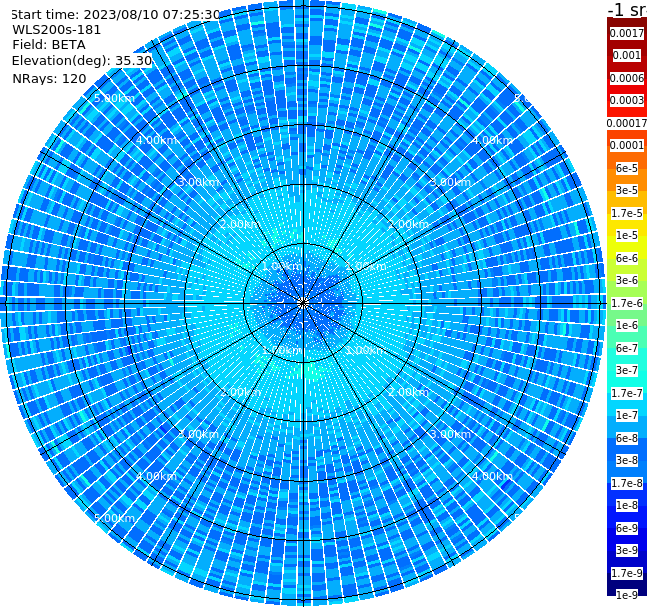Select the WLS200s-181 instrument label
This screenshot has width=647, height=607.
coord(57,30)
